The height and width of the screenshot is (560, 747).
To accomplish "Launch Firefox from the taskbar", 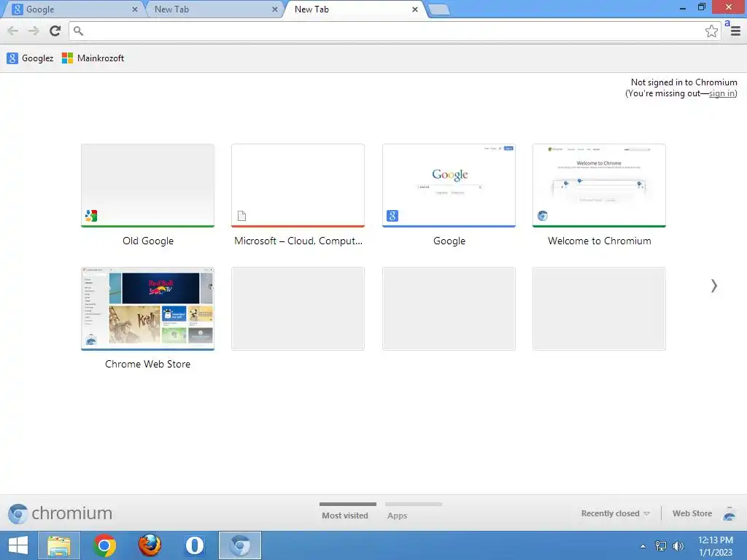I will [150, 545].
